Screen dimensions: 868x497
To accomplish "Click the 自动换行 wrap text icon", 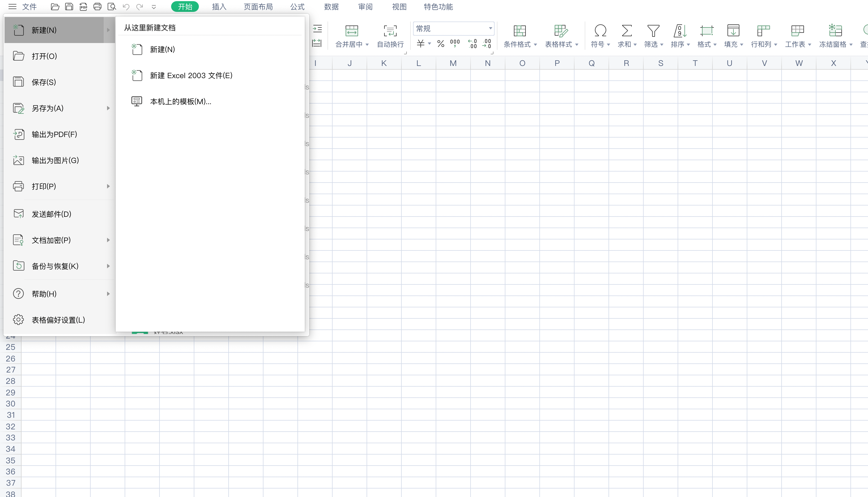I will [x=390, y=31].
